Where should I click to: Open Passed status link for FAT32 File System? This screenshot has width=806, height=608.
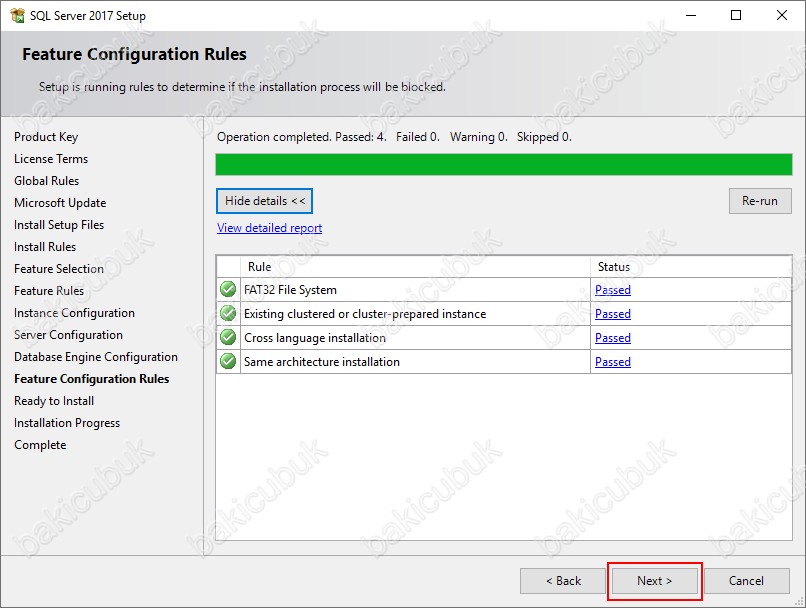coord(613,290)
